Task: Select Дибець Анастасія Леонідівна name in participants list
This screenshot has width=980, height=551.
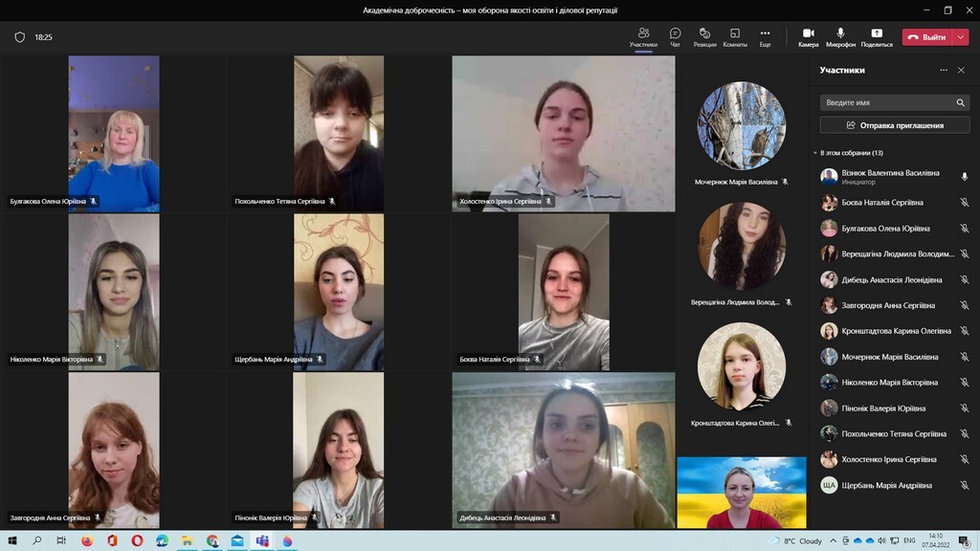Action: [891, 280]
